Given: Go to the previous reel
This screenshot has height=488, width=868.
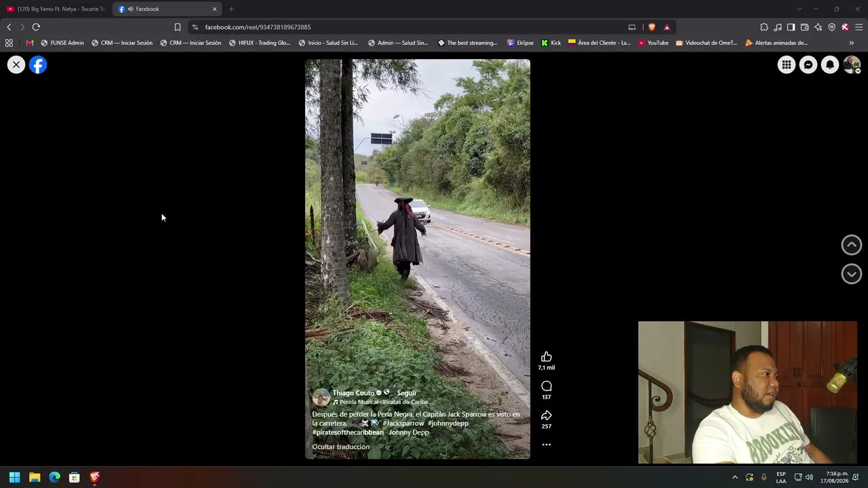Looking at the screenshot, I should [852, 245].
